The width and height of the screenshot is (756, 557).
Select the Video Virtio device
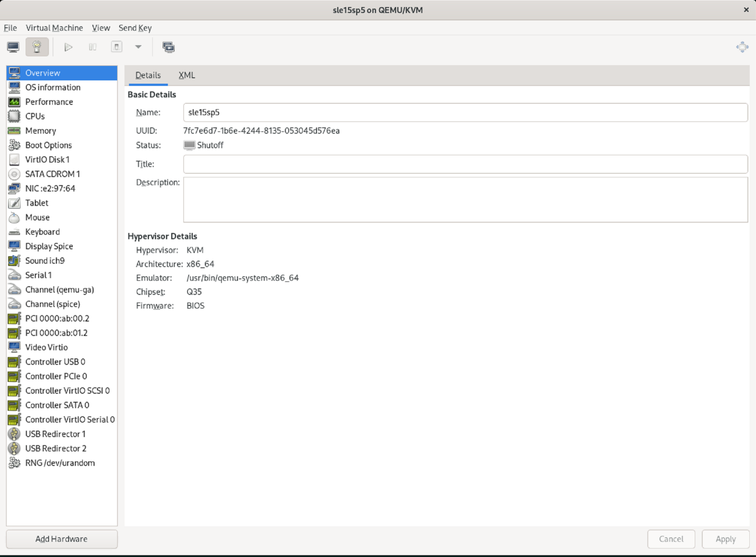pyautogui.click(x=47, y=347)
